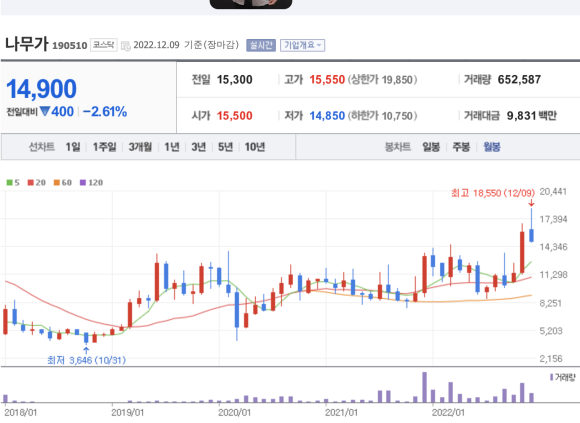Click the opening price 15,500
The height and width of the screenshot is (423, 580).
(x=235, y=116)
